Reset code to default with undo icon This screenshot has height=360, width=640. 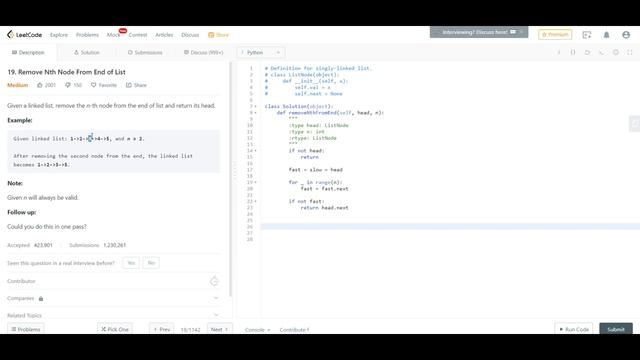tap(587, 52)
